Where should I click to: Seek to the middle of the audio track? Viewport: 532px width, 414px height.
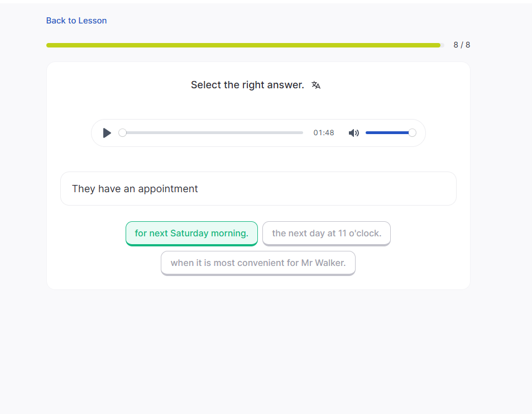click(213, 133)
